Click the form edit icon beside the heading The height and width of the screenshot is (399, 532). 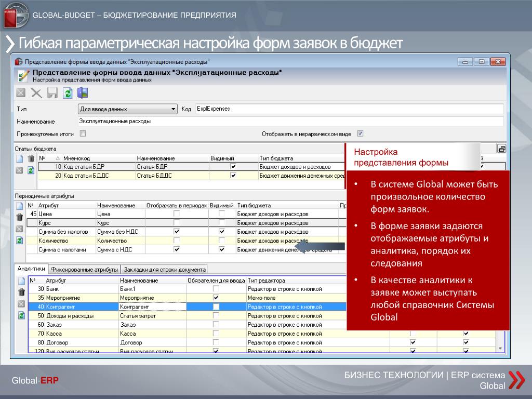point(23,76)
